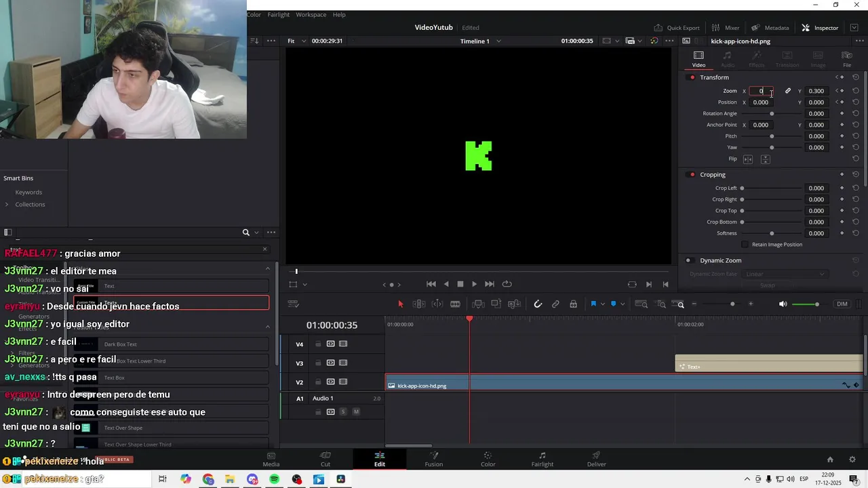868x488 pixels.
Task: Click the timeline zoom-out minus button
Action: point(694,304)
